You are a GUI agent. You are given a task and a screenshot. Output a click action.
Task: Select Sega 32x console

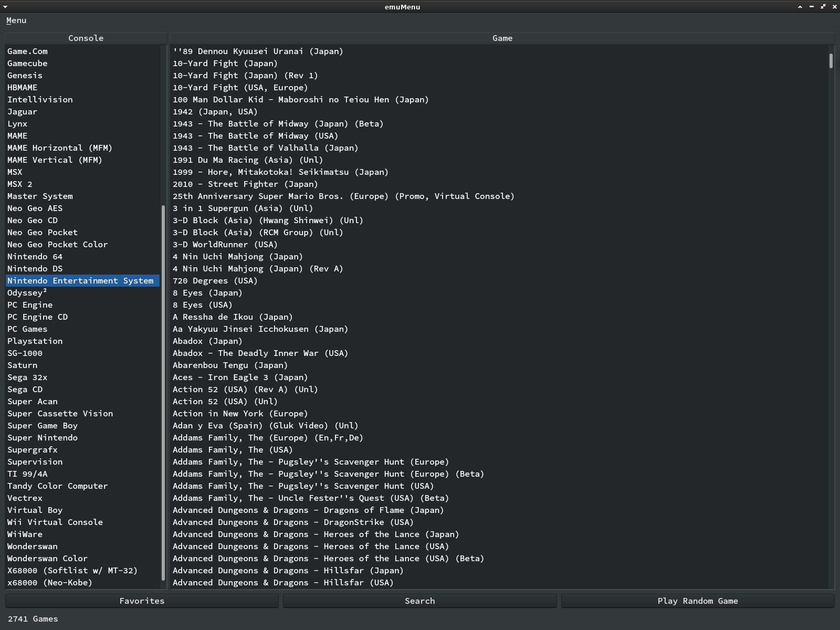82,377
